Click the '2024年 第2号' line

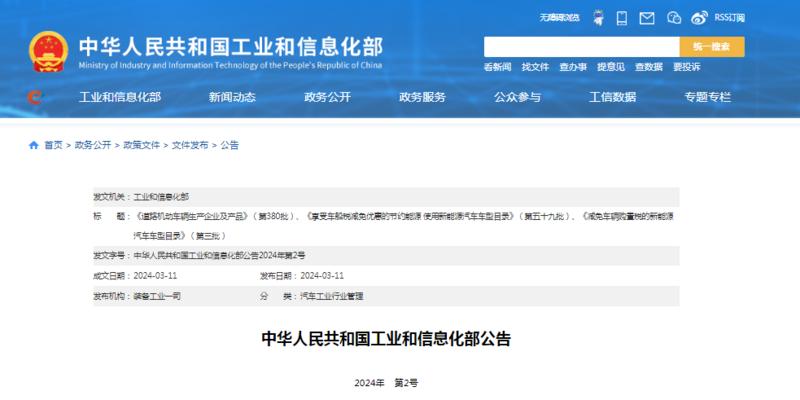(x=386, y=383)
